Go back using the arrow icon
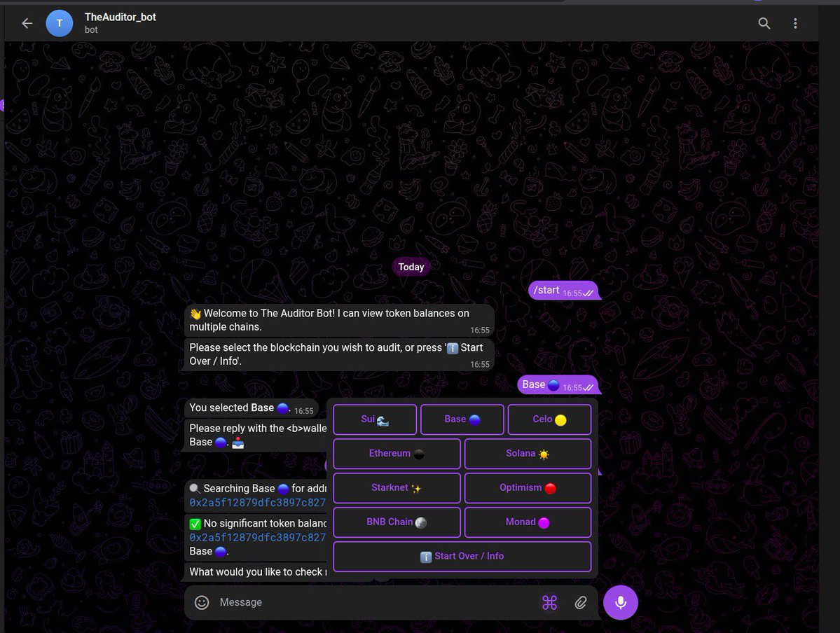The height and width of the screenshot is (633, 840). click(27, 23)
